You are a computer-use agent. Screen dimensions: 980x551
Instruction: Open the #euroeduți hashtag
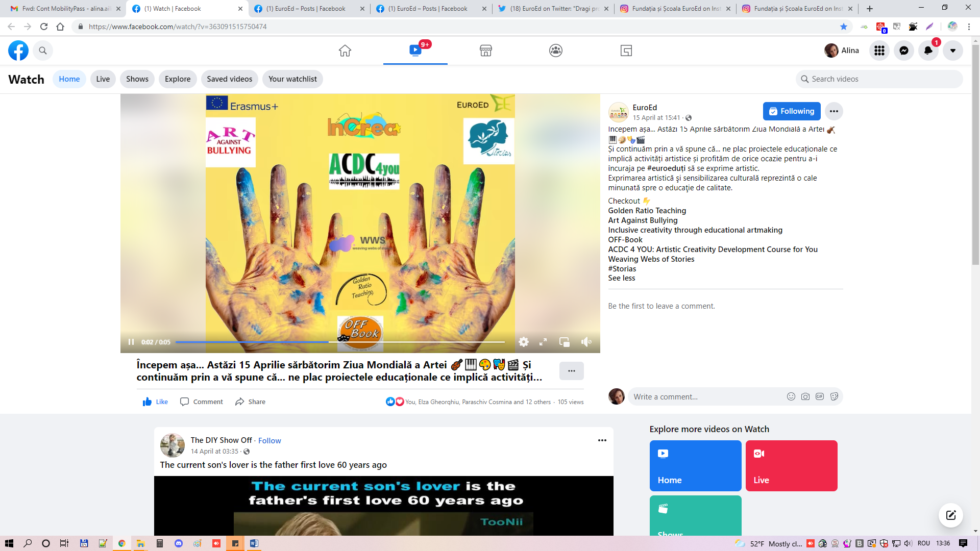pyautogui.click(x=666, y=168)
